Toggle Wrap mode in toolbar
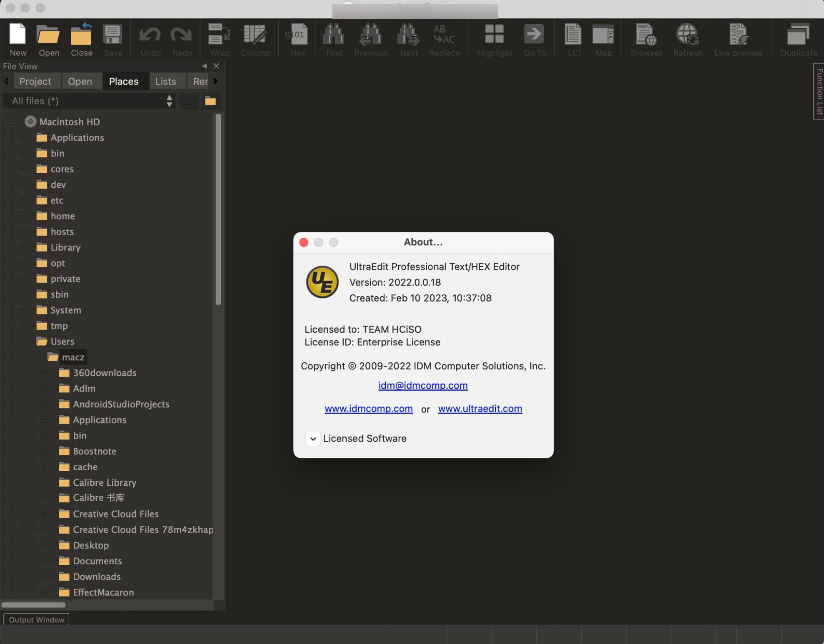Viewport: 824px width, 644px height. [x=220, y=40]
